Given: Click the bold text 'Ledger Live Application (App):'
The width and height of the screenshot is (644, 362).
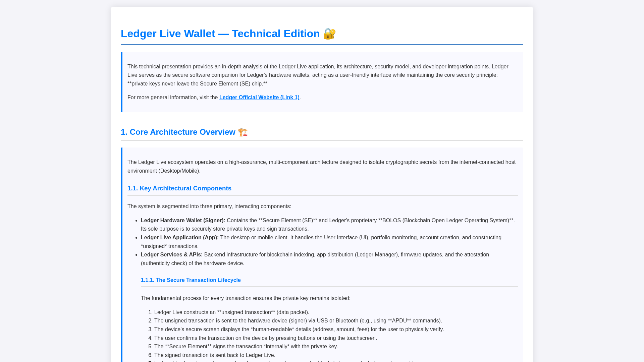Looking at the screenshot, I should point(180,238).
